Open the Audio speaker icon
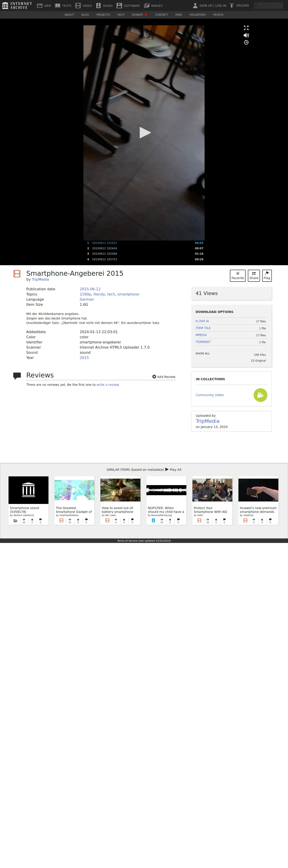Image resolution: width=288 pixels, height=868 pixels. (98, 5)
